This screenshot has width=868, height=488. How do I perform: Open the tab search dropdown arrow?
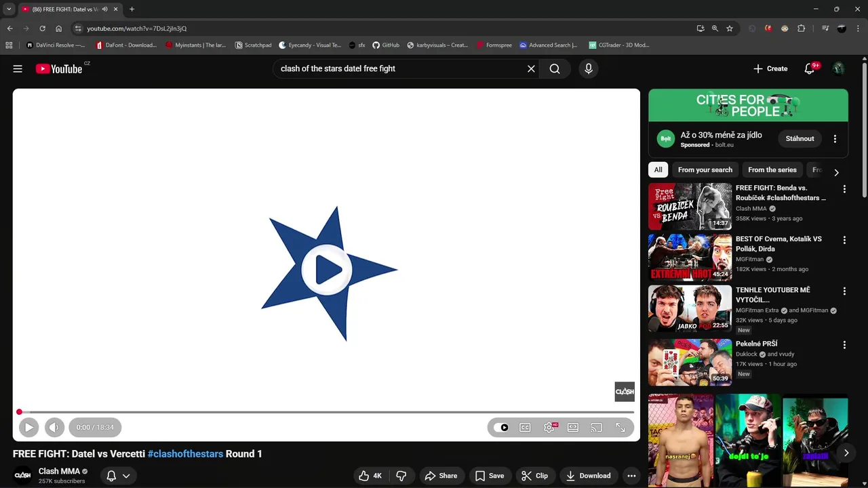tap(9, 9)
